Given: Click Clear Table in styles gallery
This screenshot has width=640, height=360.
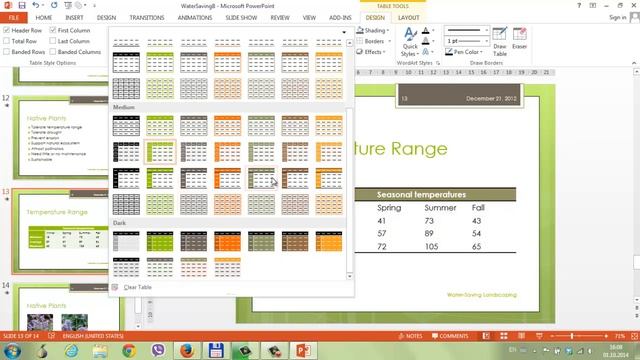Looking at the screenshot, I should (137, 287).
